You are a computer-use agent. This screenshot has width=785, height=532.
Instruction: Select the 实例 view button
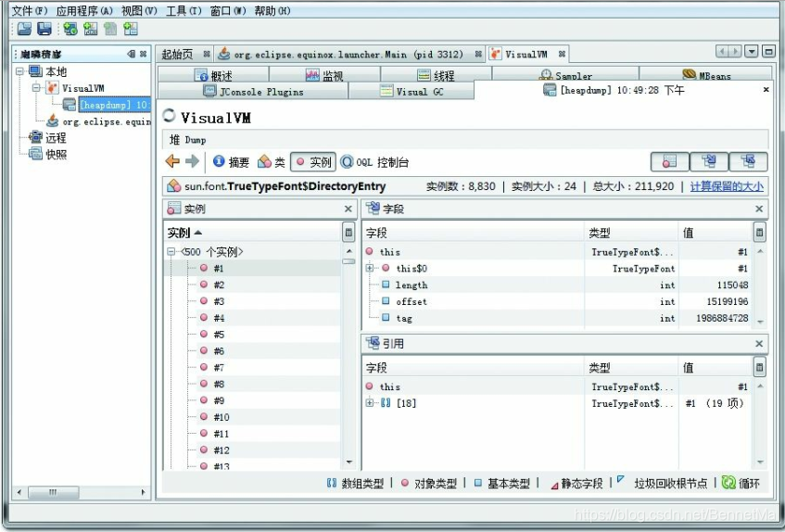313,161
